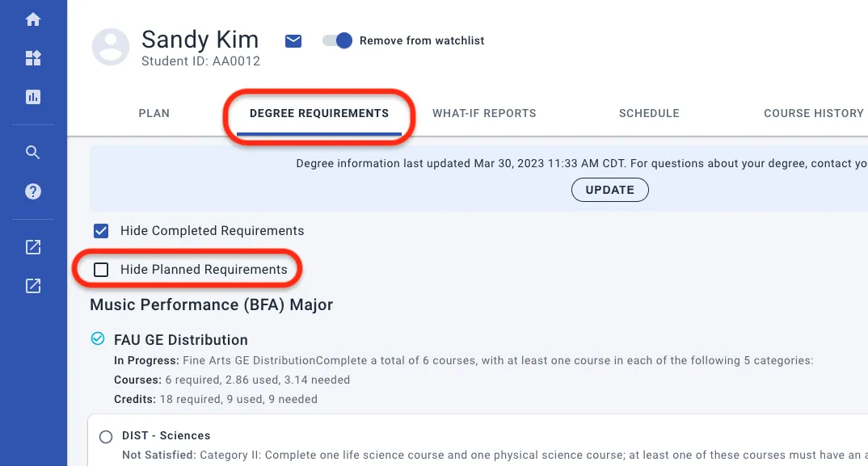Click the Student ID: AA0012 text
This screenshot has width=868, height=466.
(200, 61)
